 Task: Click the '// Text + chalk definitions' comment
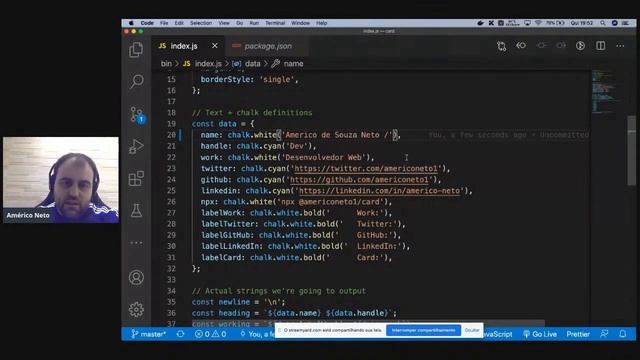point(252,113)
